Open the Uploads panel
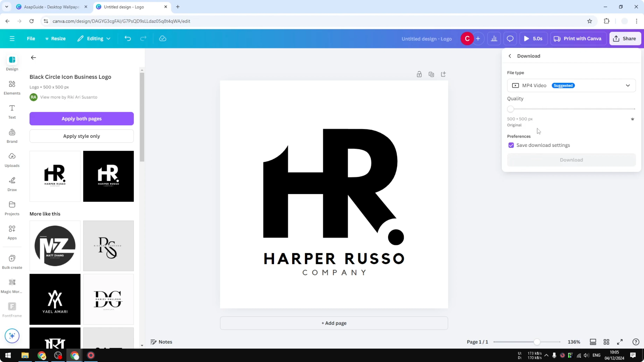The image size is (644, 362). point(12,160)
